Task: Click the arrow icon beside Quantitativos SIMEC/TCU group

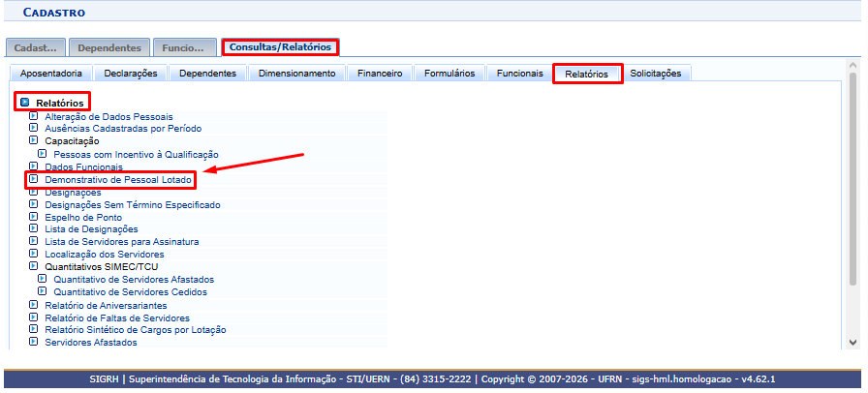Action: point(33,266)
